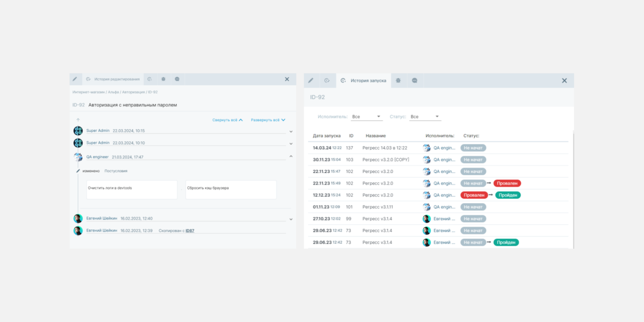The width and height of the screenshot is (644, 322).
Task: Open the comments bubble icon in right panel
Action: tap(415, 81)
